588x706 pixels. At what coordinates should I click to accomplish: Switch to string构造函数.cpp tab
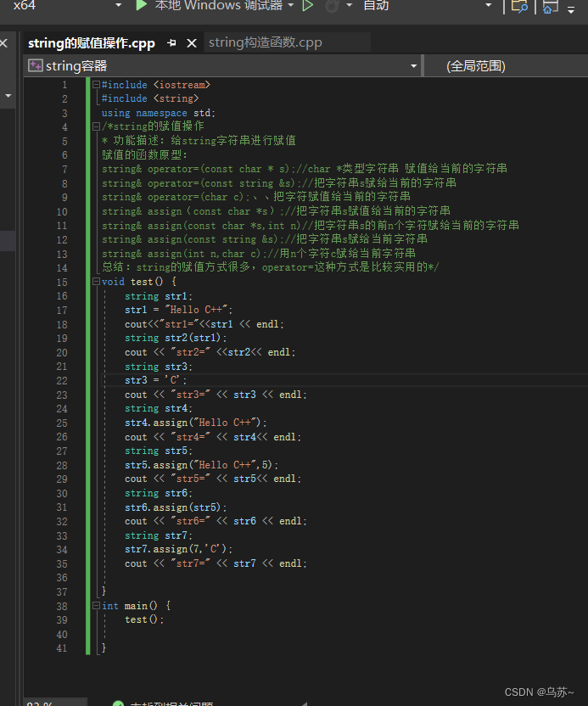(x=266, y=42)
